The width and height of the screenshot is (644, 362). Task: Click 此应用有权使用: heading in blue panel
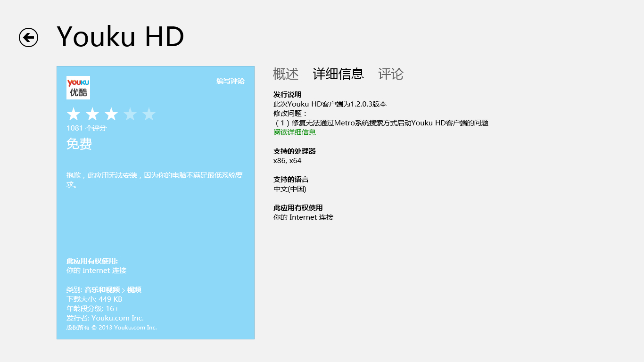[92, 261]
